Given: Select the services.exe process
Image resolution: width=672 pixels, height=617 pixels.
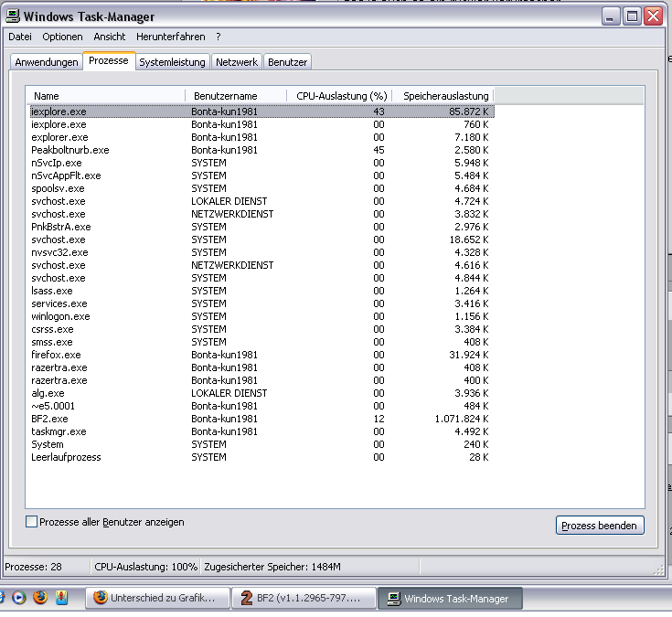Looking at the screenshot, I should tap(261, 303).
